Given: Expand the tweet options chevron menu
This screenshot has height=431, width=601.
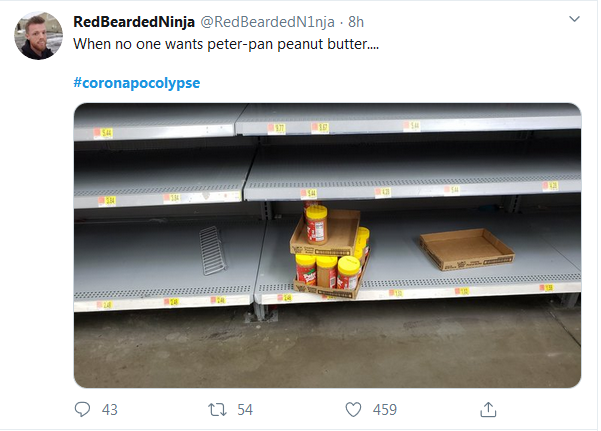Looking at the screenshot, I should pyautogui.click(x=574, y=19).
